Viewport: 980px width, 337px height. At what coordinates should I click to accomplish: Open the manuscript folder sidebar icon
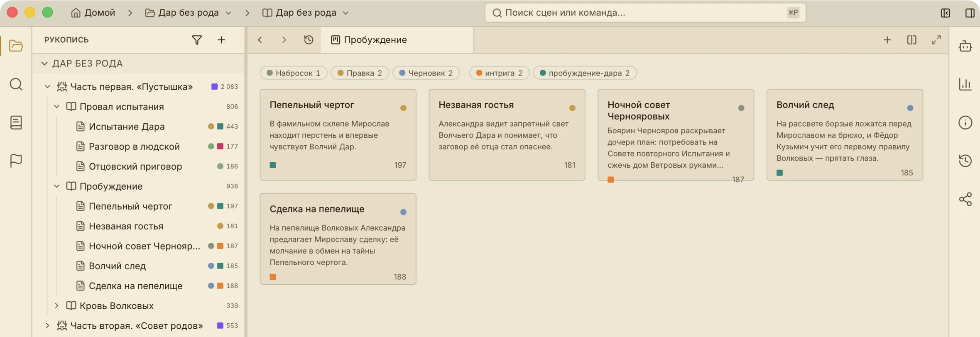pyautogui.click(x=16, y=46)
